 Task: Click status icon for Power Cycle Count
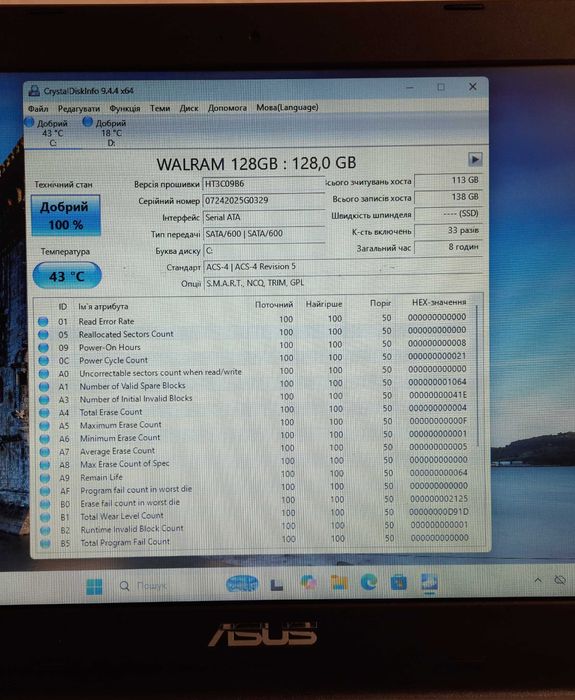click(x=44, y=360)
